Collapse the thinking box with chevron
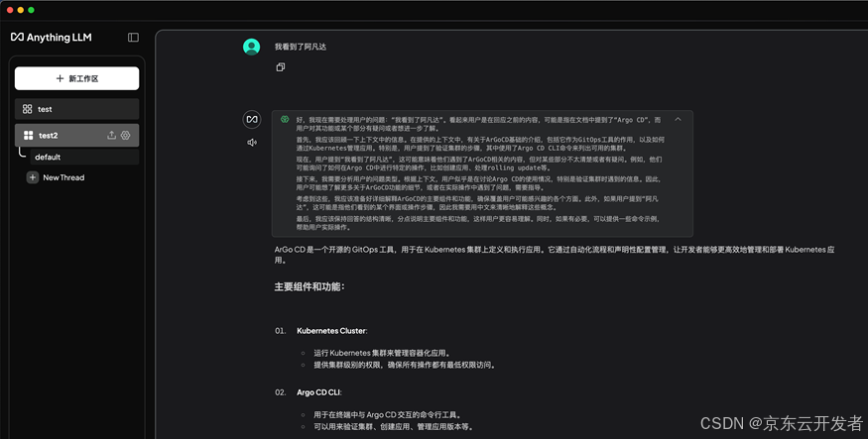 pyautogui.click(x=678, y=119)
